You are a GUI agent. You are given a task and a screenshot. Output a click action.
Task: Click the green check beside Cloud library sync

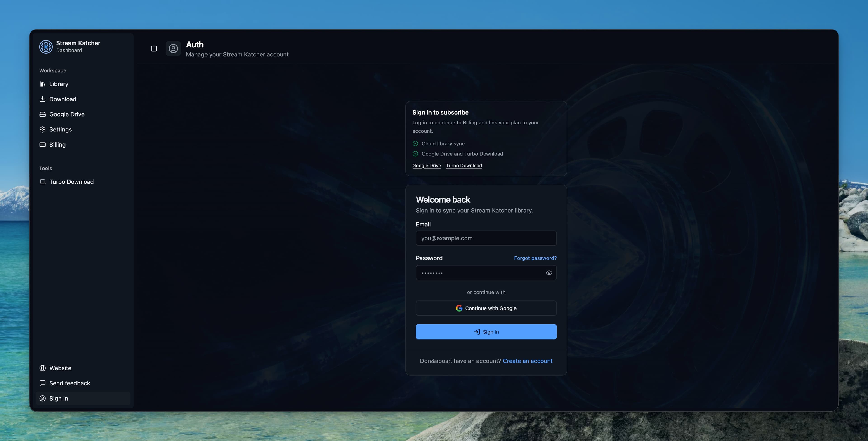[415, 143]
